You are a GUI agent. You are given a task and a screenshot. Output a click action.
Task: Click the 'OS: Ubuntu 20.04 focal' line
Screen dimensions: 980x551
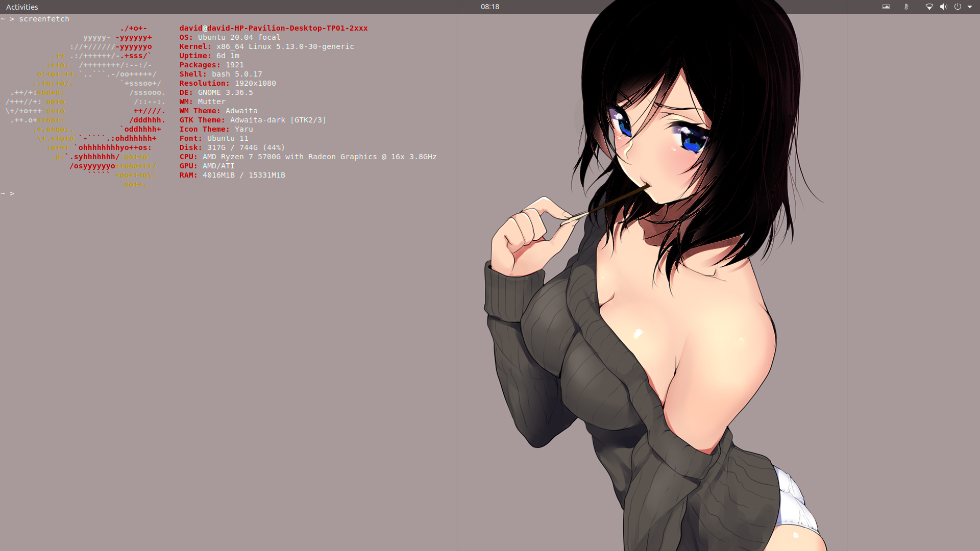pos(230,37)
